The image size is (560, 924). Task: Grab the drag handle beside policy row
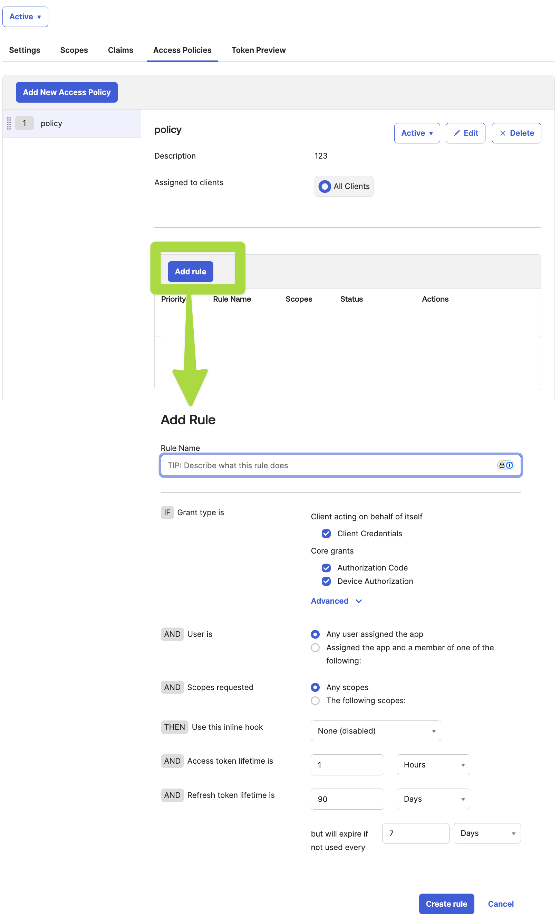9,123
